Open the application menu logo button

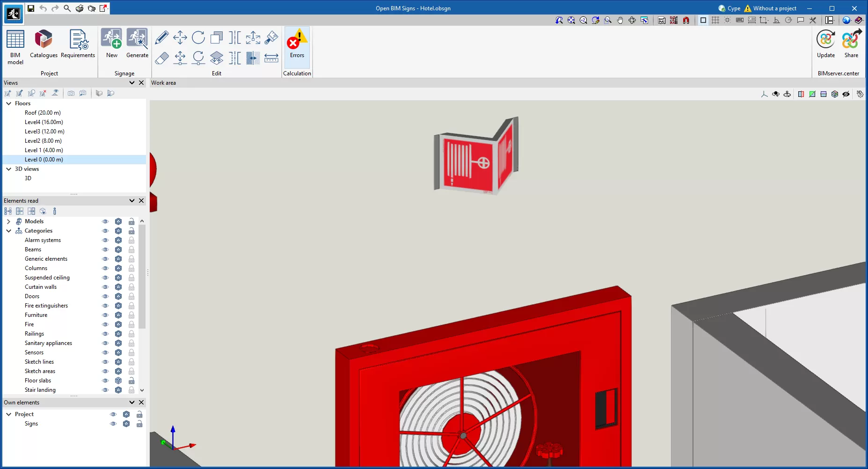coord(13,14)
